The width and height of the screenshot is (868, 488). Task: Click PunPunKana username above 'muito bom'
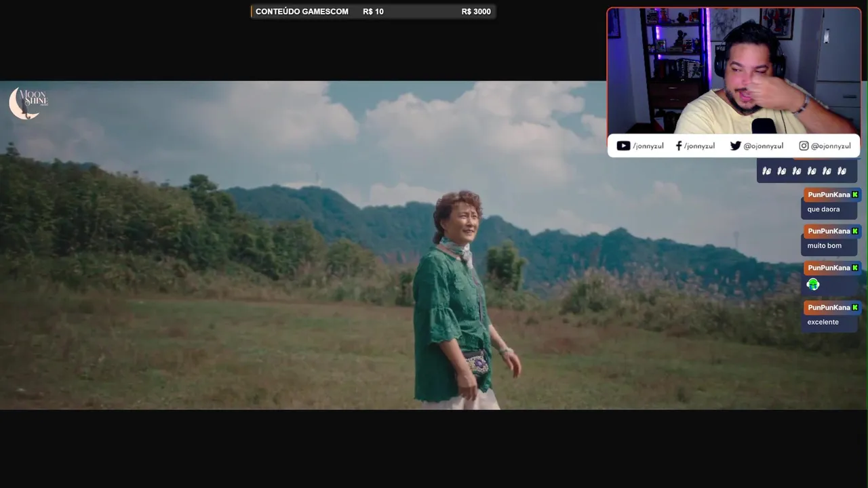829,231
